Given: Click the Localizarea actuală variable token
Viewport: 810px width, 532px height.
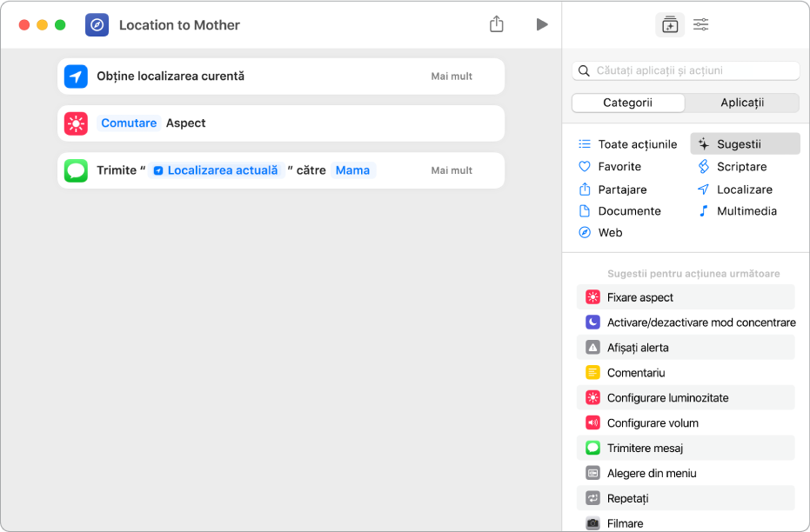Looking at the screenshot, I should click(217, 170).
